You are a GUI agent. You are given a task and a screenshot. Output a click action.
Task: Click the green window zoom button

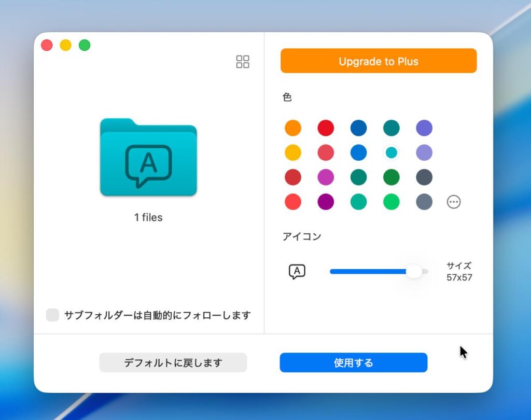click(85, 45)
